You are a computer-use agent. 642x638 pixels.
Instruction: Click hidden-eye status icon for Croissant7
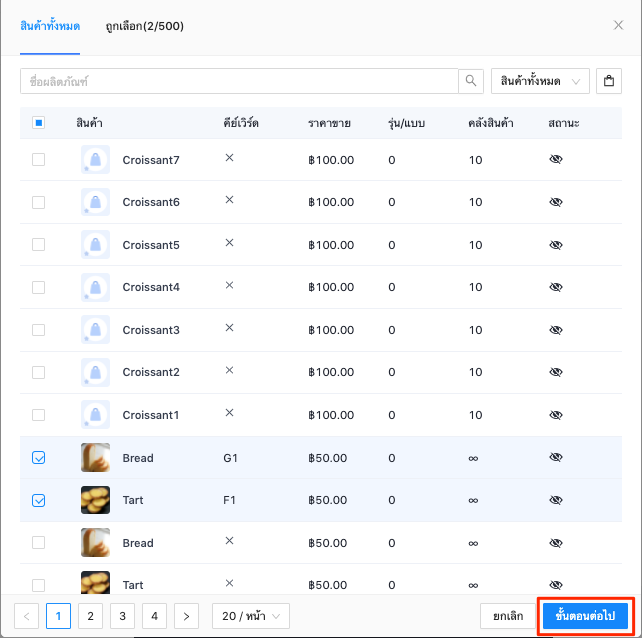(x=556, y=159)
